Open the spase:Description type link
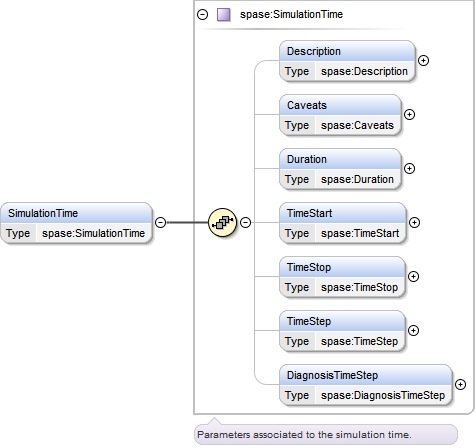This screenshot has height=448, width=476. click(364, 71)
